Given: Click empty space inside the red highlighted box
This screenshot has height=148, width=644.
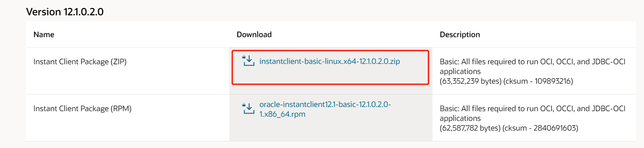Looking at the screenshot, I should point(330,75).
